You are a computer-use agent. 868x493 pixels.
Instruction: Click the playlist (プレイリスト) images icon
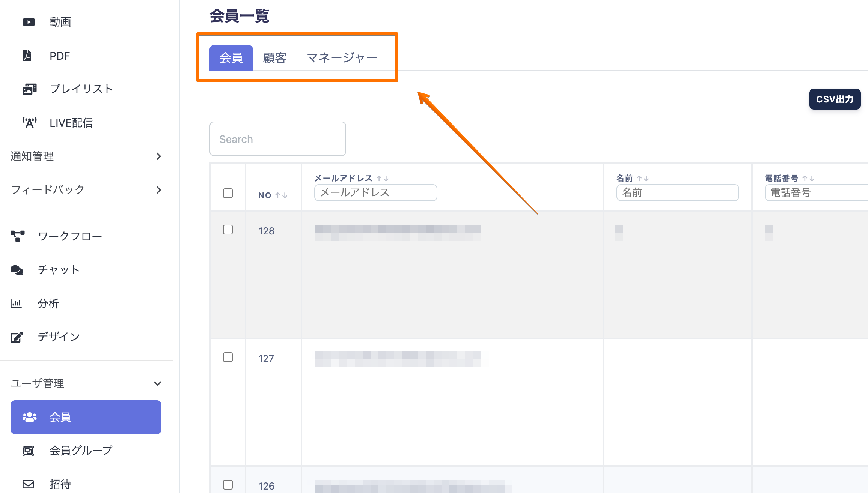click(29, 89)
